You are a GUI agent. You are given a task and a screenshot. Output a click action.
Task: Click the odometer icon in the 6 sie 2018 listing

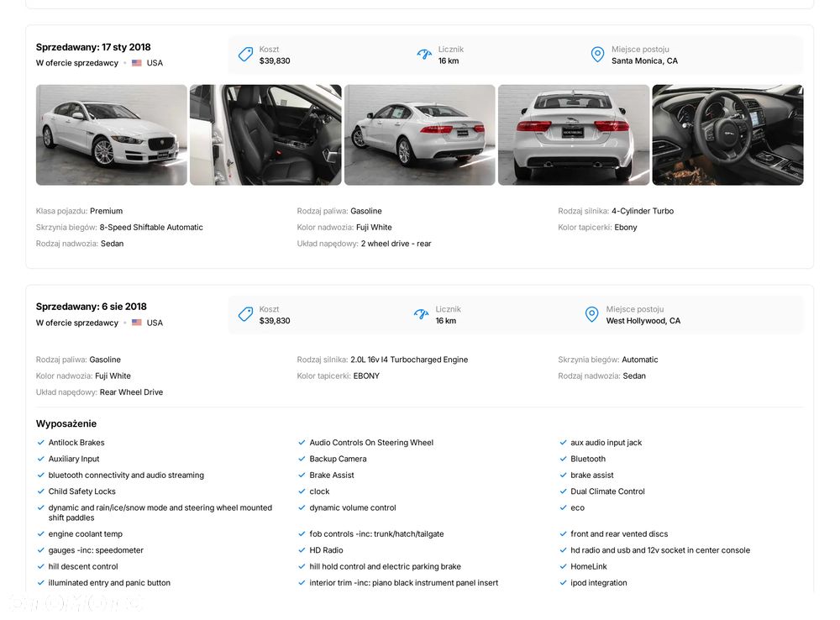pyautogui.click(x=422, y=314)
